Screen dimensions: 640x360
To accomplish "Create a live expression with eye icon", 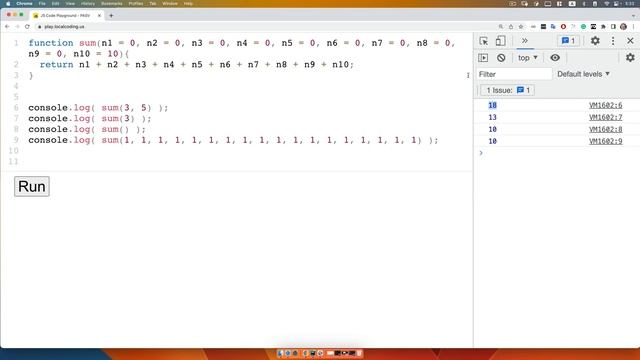I will point(555,58).
